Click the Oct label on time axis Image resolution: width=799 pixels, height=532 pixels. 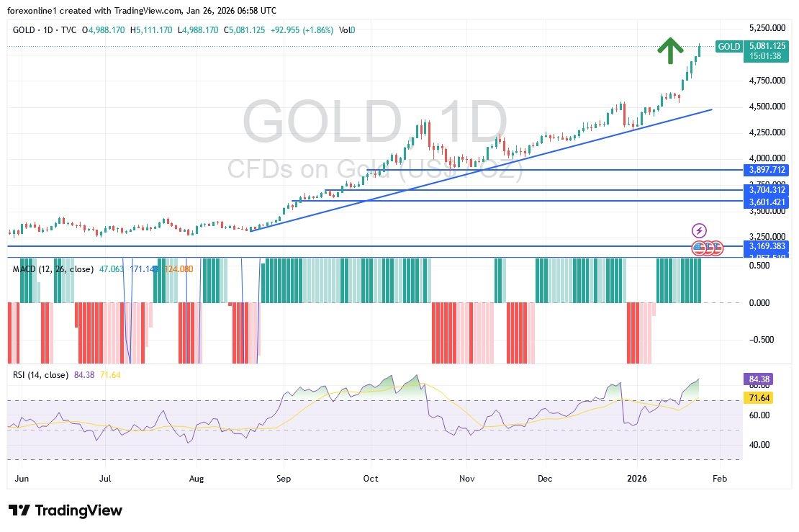coord(370,479)
